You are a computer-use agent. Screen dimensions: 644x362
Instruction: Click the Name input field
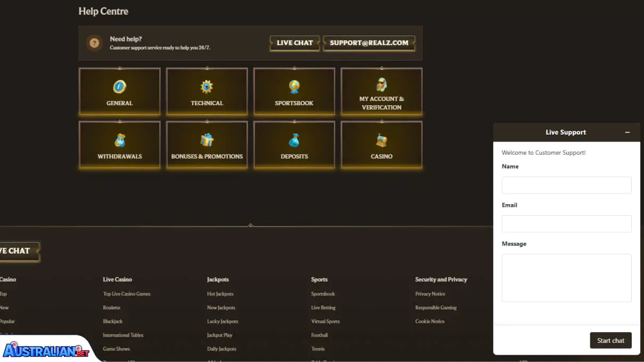[x=566, y=185]
